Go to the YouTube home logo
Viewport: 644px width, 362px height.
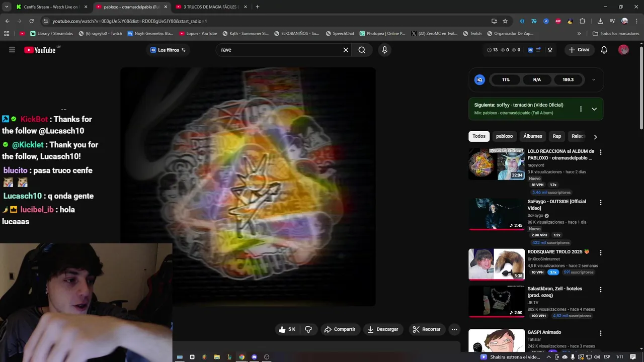(40, 50)
